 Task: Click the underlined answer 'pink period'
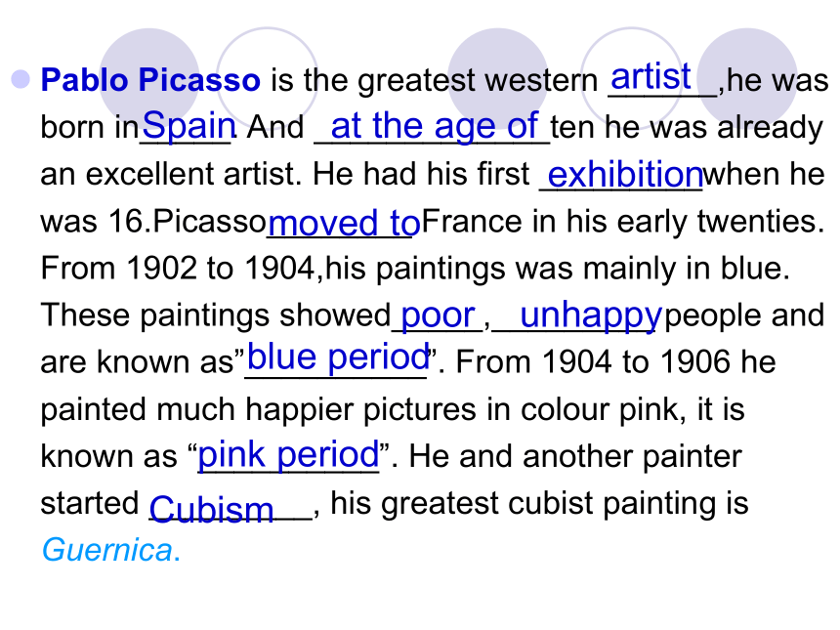289,455
